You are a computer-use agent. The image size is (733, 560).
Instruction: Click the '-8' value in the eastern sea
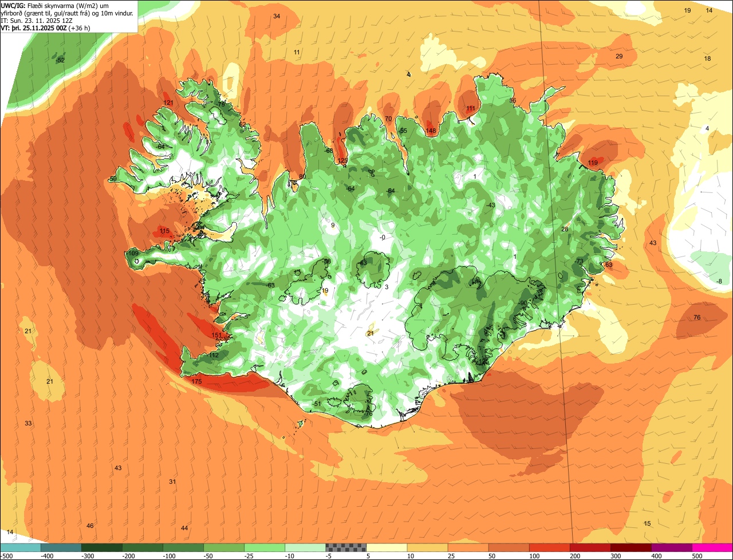coord(719,281)
